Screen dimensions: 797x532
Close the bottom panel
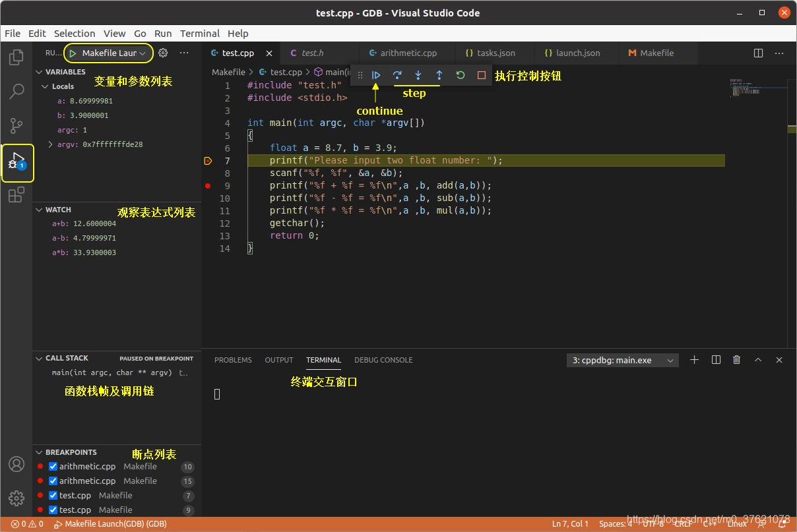click(x=779, y=360)
